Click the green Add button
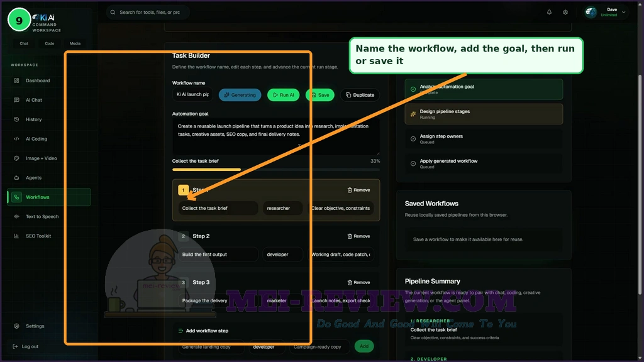This screenshot has height=362, width=644. click(364, 346)
